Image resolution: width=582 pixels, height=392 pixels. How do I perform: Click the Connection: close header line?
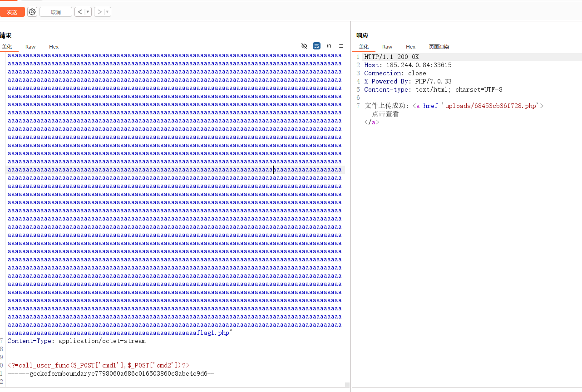[x=395, y=73]
